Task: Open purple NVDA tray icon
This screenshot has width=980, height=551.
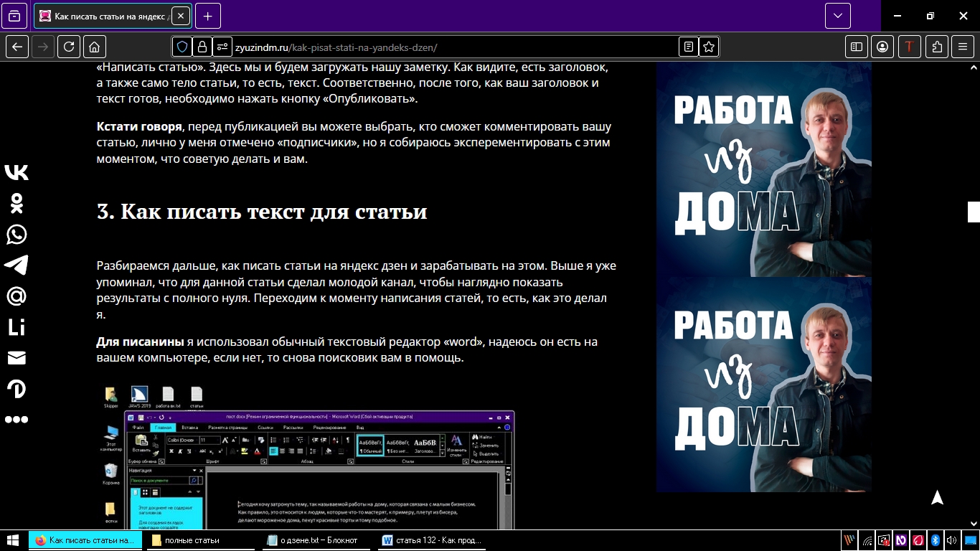Action: (900, 540)
